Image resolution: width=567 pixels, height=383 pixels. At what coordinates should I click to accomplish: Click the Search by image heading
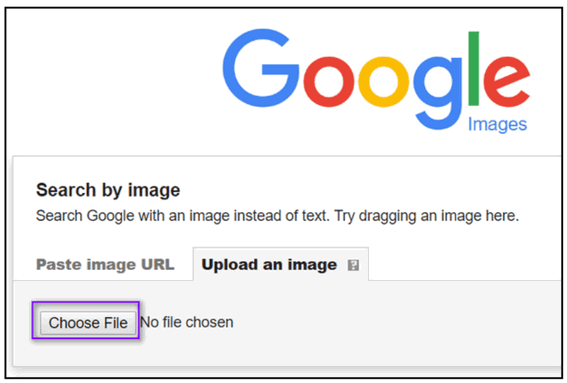(x=108, y=190)
